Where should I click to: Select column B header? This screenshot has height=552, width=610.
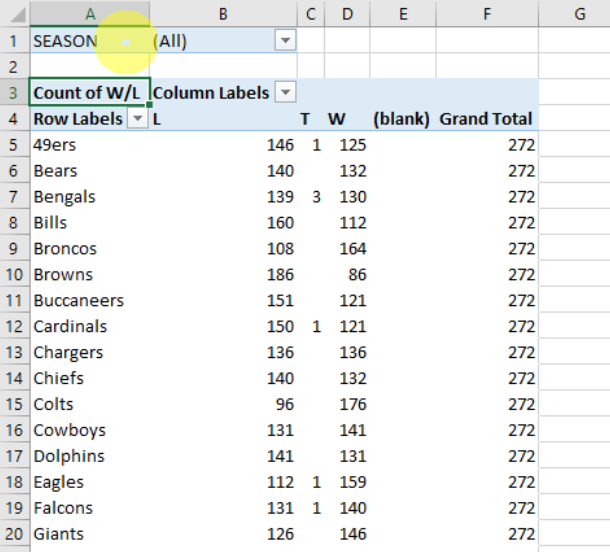(x=223, y=14)
